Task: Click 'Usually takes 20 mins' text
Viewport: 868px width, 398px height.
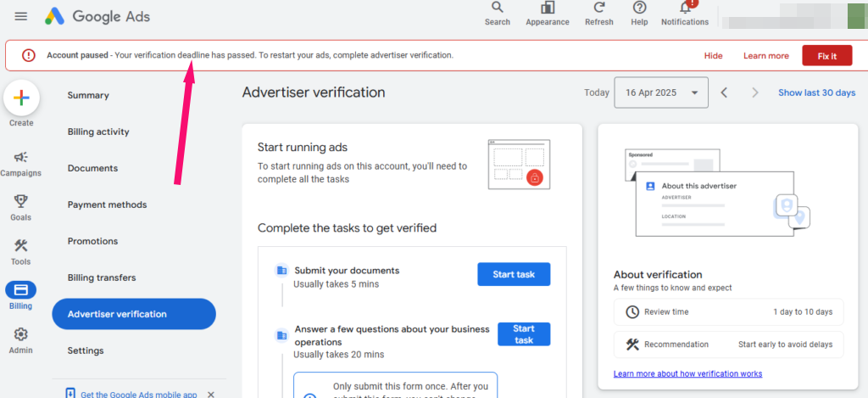Action: coord(338,354)
